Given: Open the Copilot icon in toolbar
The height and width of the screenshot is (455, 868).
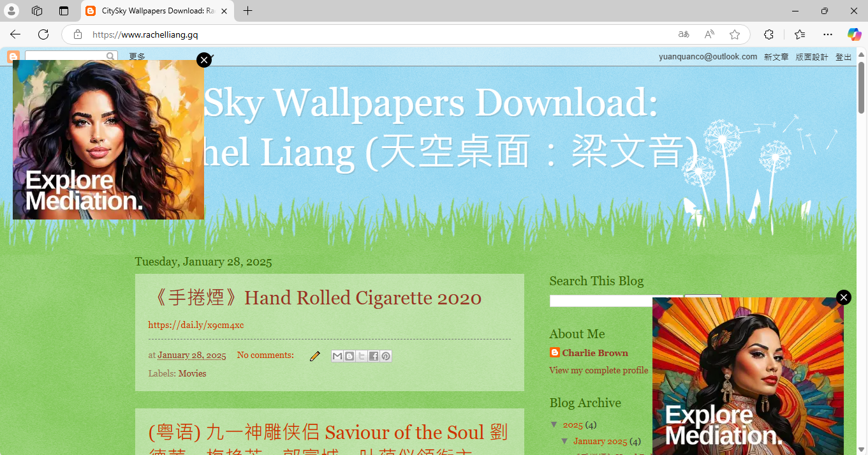Looking at the screenshot, I should click(854, 34).
